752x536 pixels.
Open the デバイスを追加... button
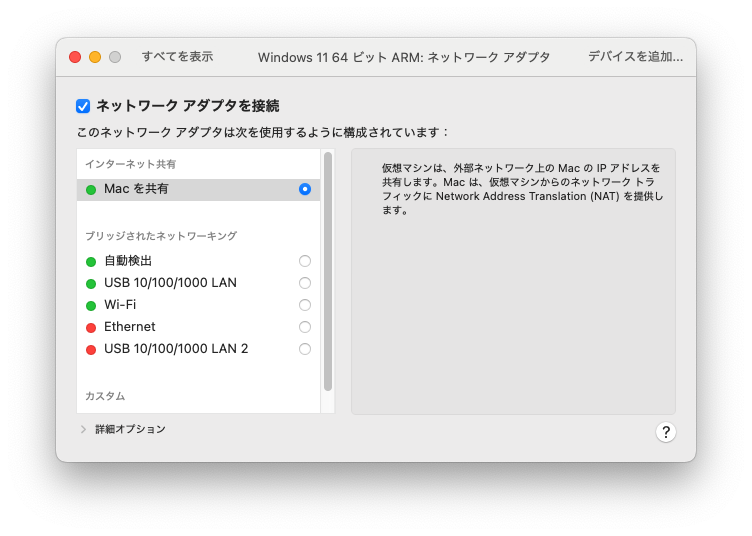(x=635, y=57)
